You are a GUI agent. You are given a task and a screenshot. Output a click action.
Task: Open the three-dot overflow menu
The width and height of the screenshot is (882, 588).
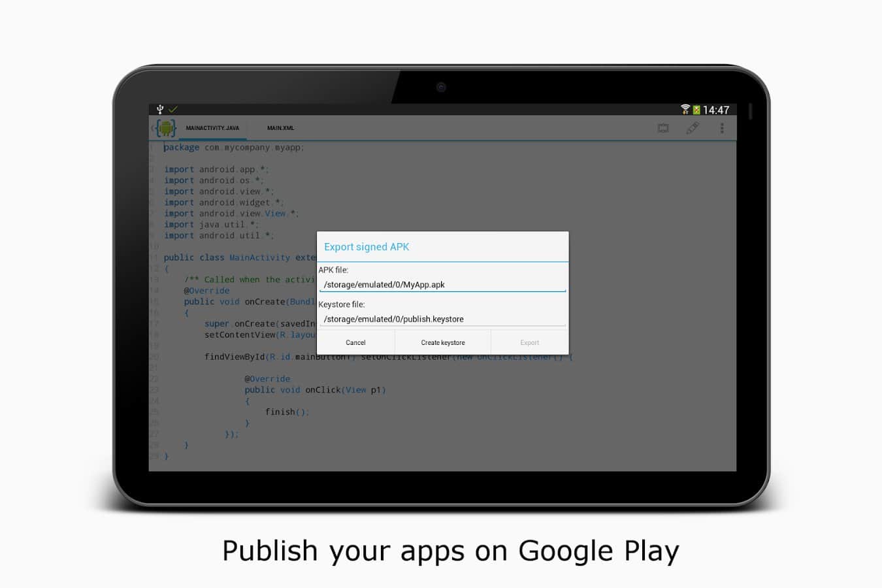(x=722, y=128)
